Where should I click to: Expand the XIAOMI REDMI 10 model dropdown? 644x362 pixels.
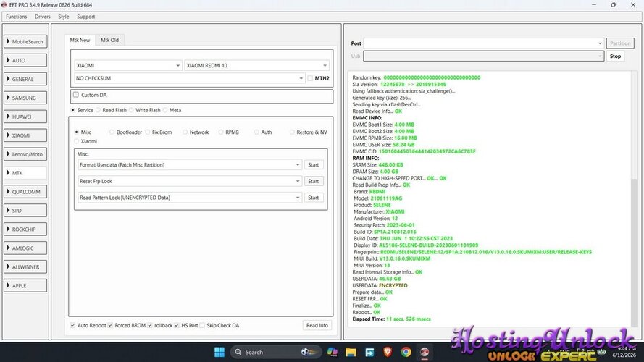(256, 65)
